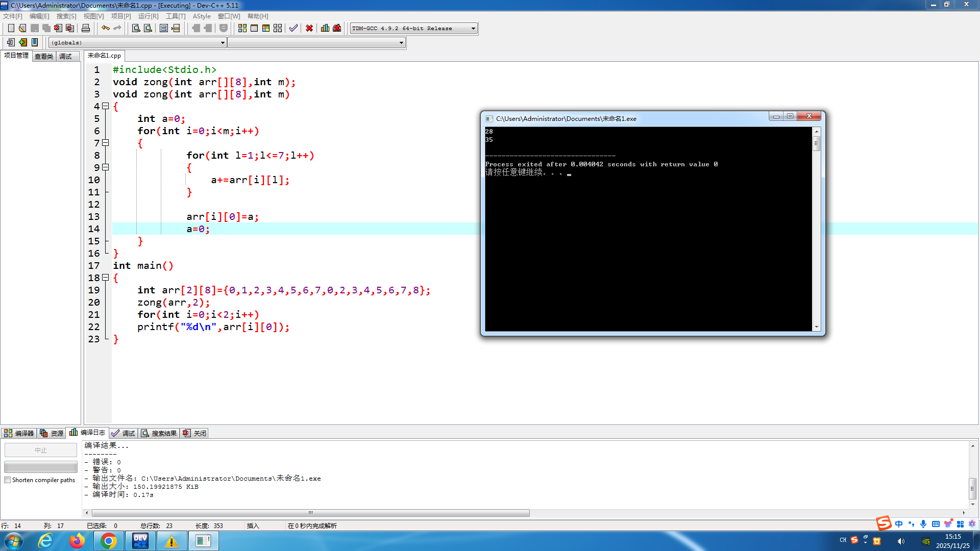Enable the Shorten compiler paths checkbox
The width and height of the screenshot is (980, 551).
tap(8, 480)
